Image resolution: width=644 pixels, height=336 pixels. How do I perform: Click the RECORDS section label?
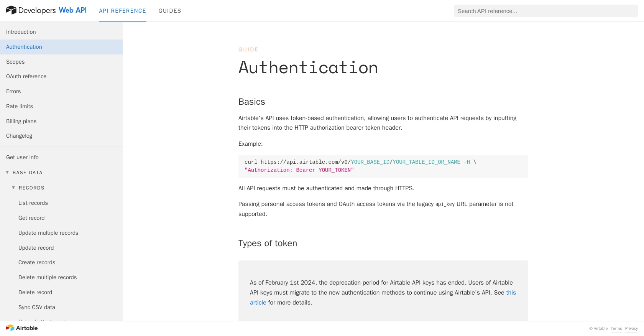pos(31,188)
